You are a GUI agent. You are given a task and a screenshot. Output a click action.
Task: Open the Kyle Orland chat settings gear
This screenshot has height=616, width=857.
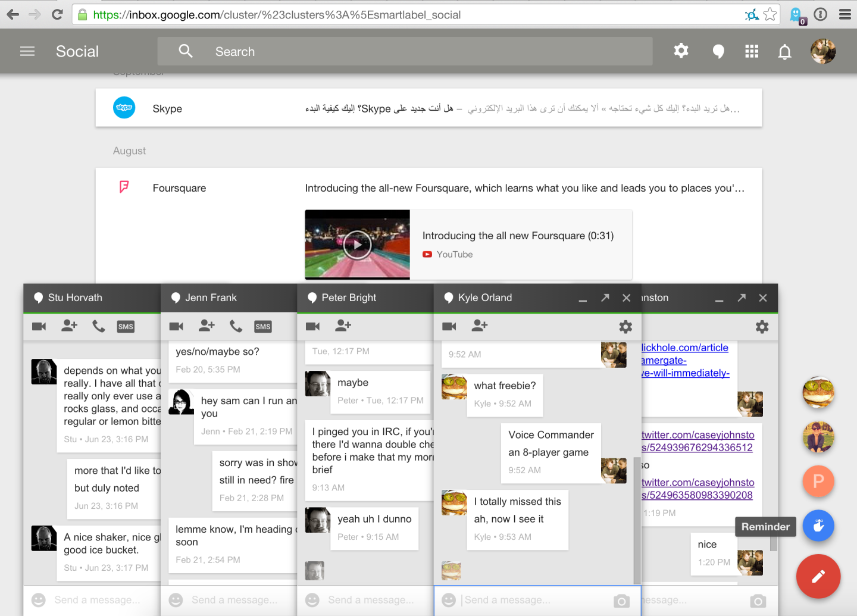point(625,327)
